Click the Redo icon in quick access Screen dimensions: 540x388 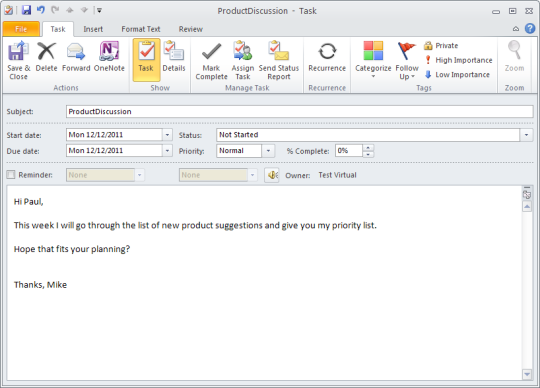[x=55, y=10]
